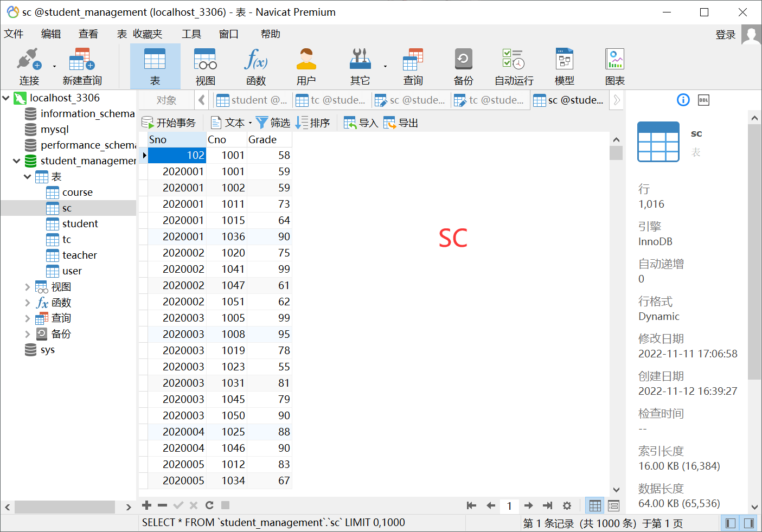Expand the Views tree node

click(27, 287)
